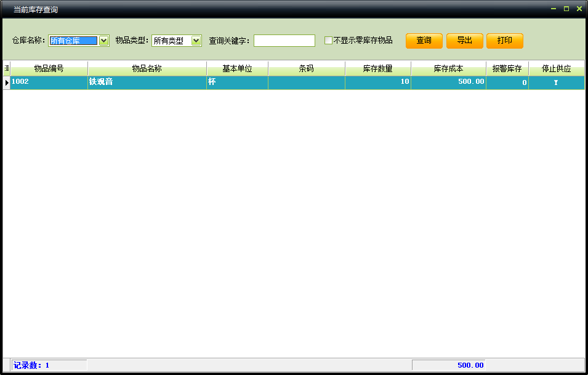Sort by 停止供应 column header

pyautogui.click(x=557, y=68)
